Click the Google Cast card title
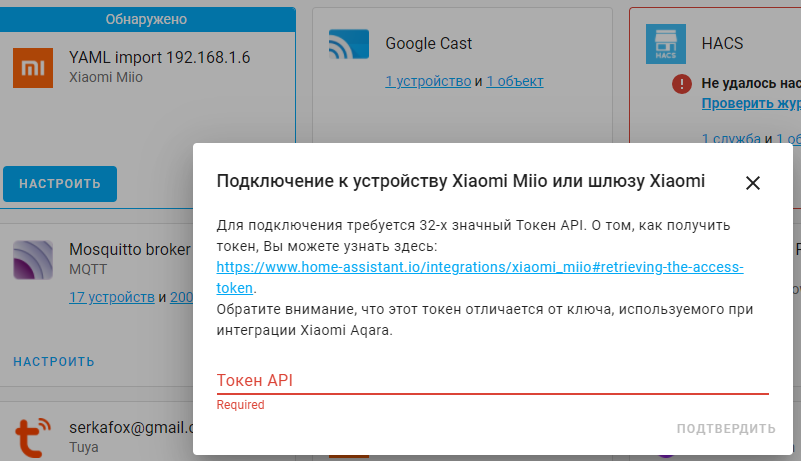Screen dimensions: 801x461 pos(429,44)
